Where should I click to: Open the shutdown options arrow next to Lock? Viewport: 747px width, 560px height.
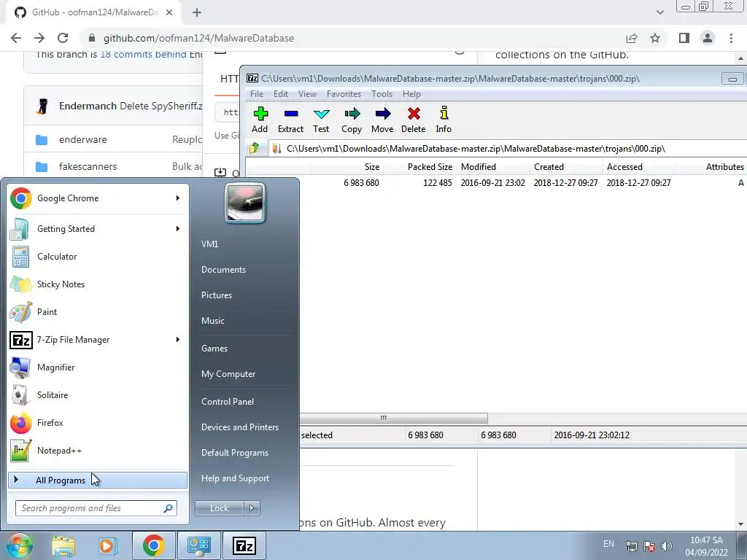pyautogui.click(x=252, y=508)
